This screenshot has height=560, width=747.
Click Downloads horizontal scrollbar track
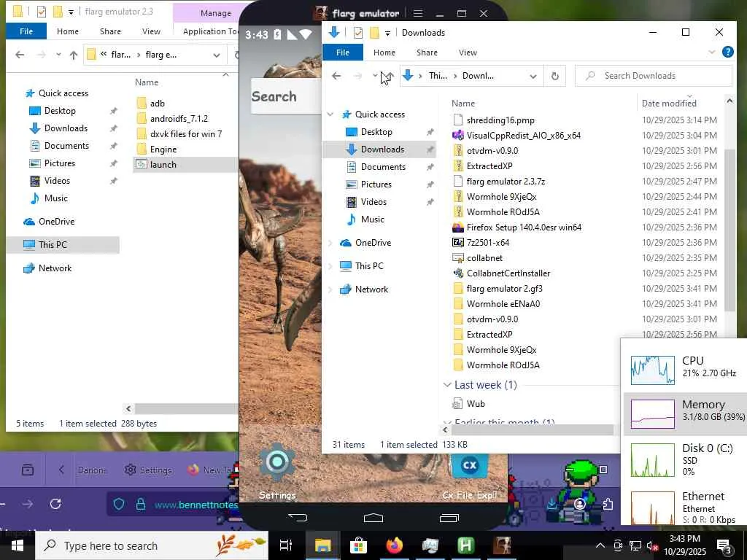pyautogui.click(x=532, y=430)
